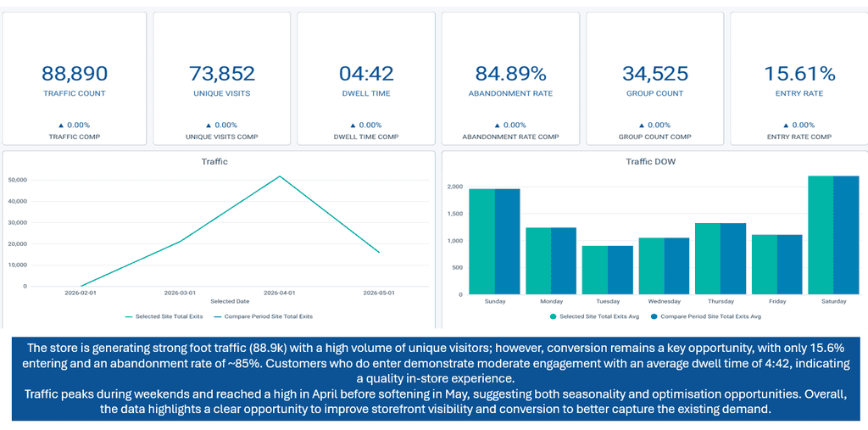Click the Selected Date axis title
Image resolution: width=868 pixels, height=430 pixels.
click(x=230, y=301)
